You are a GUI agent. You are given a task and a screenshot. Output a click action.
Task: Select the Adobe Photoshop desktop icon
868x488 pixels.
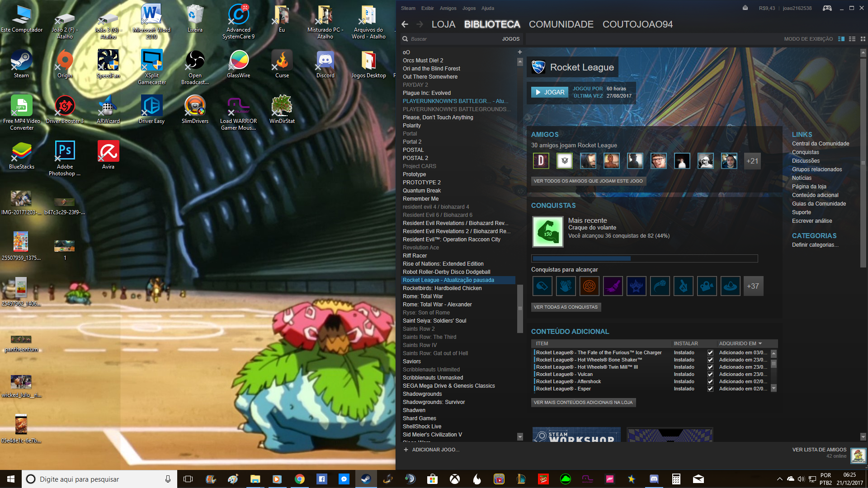point(65,159)
